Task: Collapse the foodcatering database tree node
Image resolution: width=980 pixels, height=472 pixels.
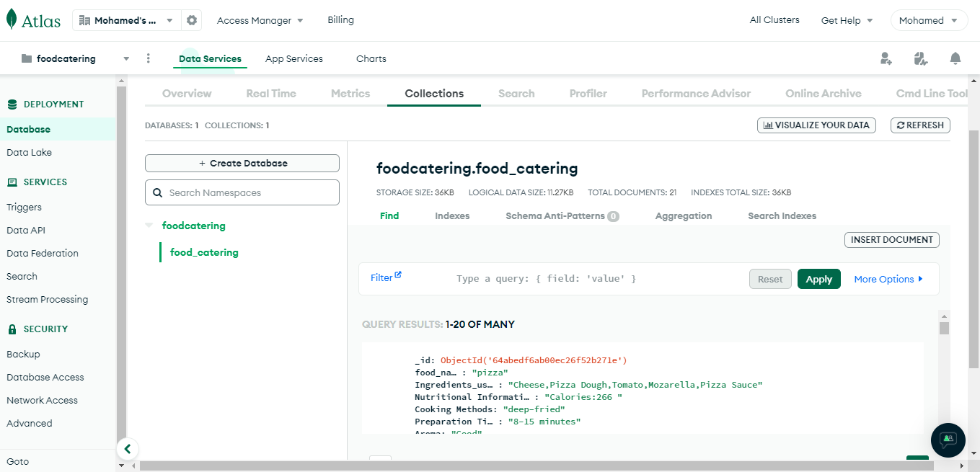Action: click(149, 226)
